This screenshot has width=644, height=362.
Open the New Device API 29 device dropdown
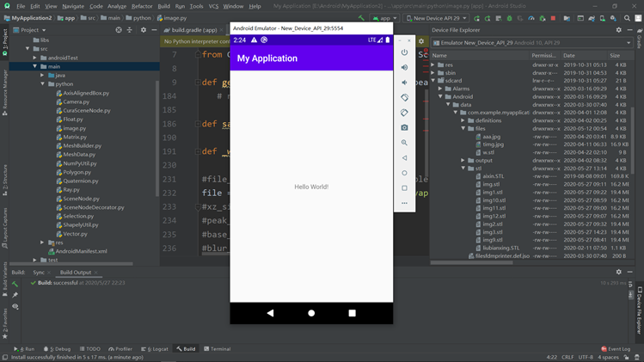[437, 18]
